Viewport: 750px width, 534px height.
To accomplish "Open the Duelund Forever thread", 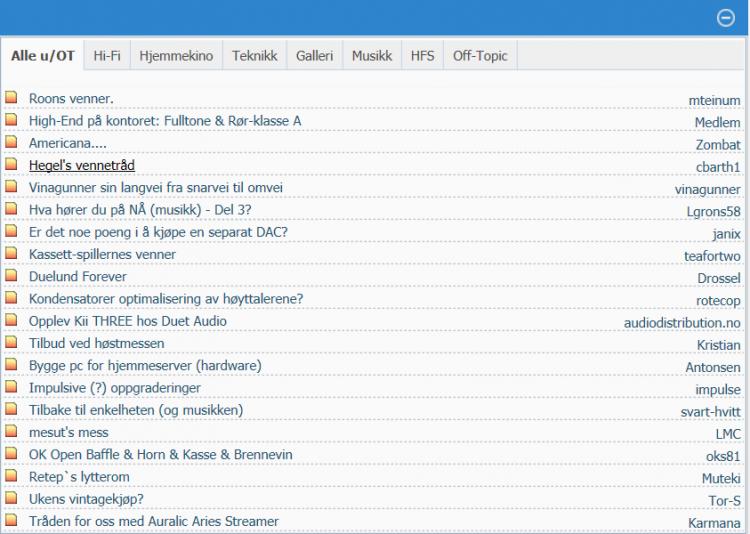I will [x=77, y=277].
